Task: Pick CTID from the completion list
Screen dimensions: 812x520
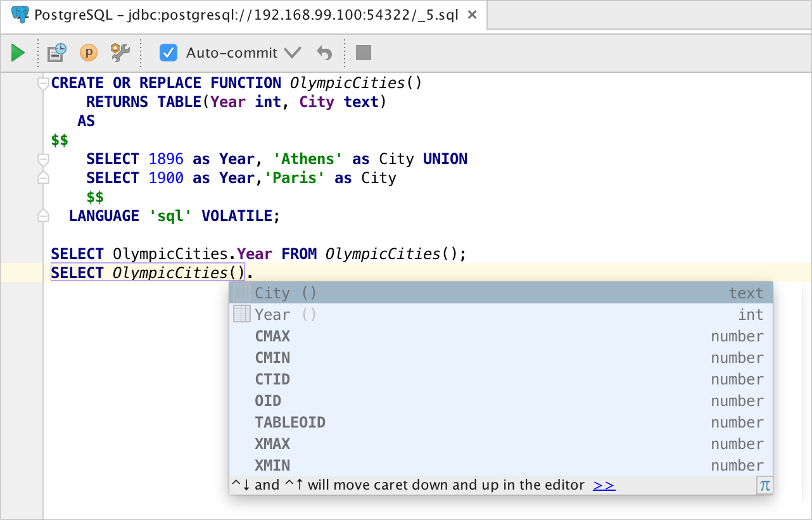Action: (x=501, y=379)
